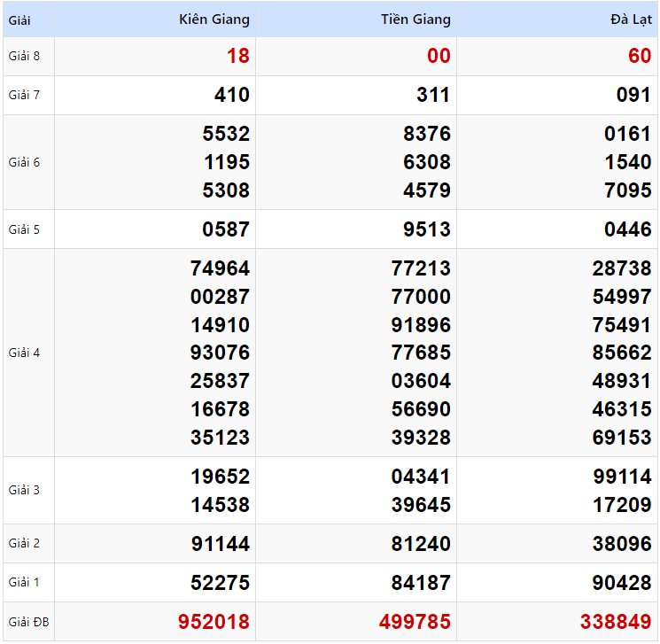Screen dimensions: 660x644
Task: Select the red number 60 under Đà Lạt
Action: pyautogui.click(x=640, y=57)
